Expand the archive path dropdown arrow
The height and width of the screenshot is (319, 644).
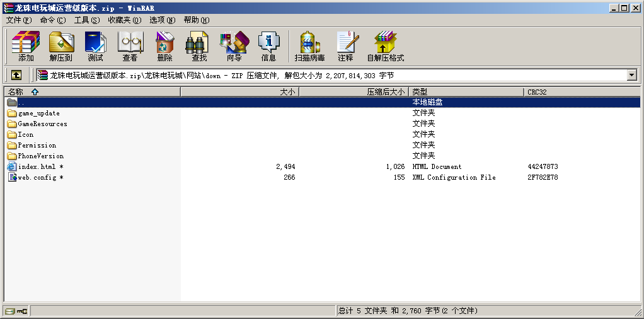(x=632, y=76)
